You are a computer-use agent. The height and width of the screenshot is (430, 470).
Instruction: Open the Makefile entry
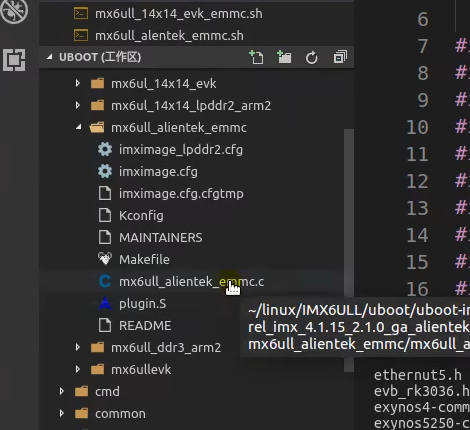pyautogui.click(x=144, y=260)
